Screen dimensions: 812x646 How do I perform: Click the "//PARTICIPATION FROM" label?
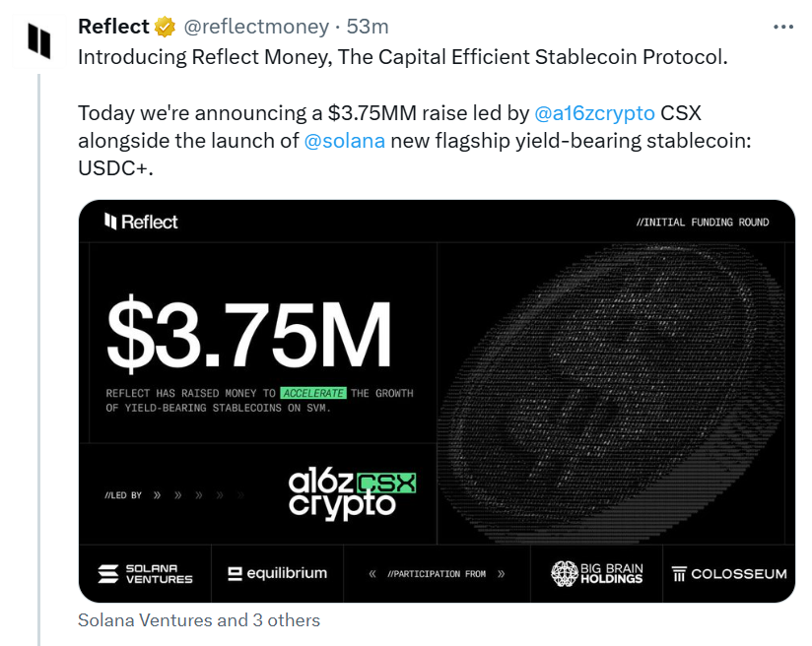point(437,573)
